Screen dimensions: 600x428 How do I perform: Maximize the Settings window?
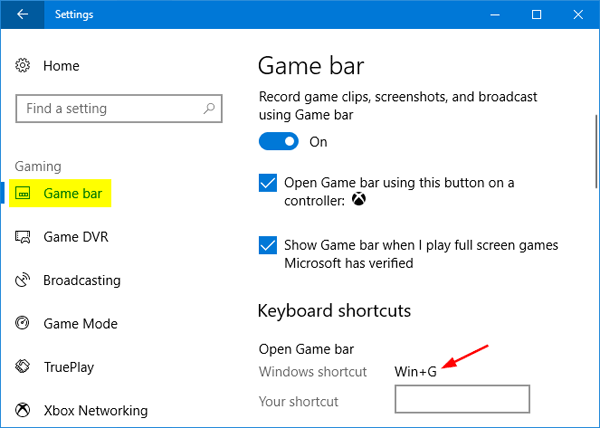coord(536,15)
